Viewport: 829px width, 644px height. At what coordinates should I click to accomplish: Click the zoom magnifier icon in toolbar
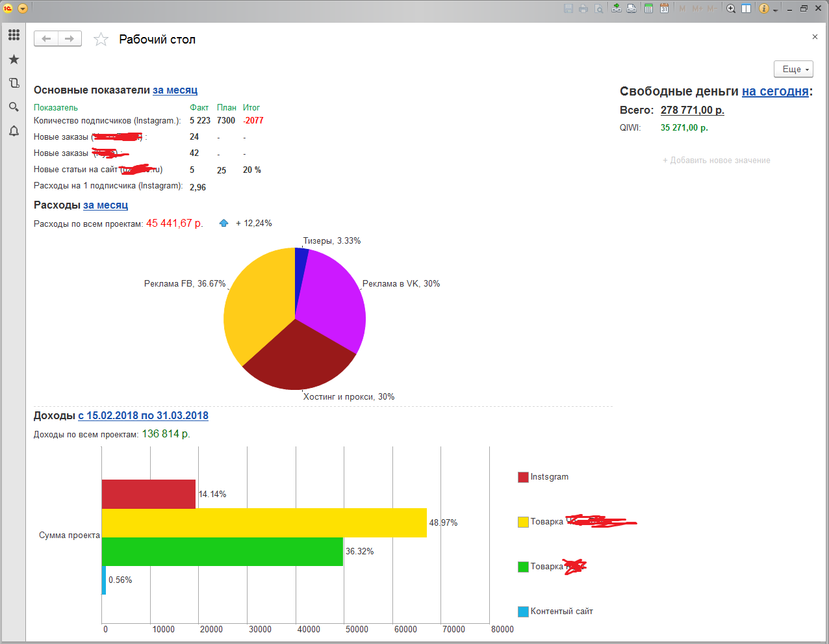tap(731, 8)
